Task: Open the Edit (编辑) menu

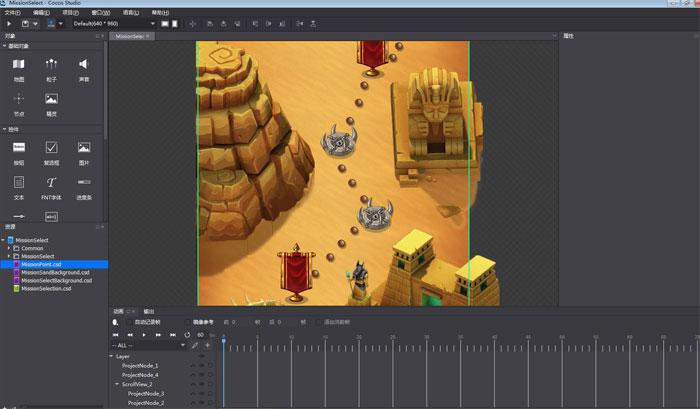Action: coord(41,13)
